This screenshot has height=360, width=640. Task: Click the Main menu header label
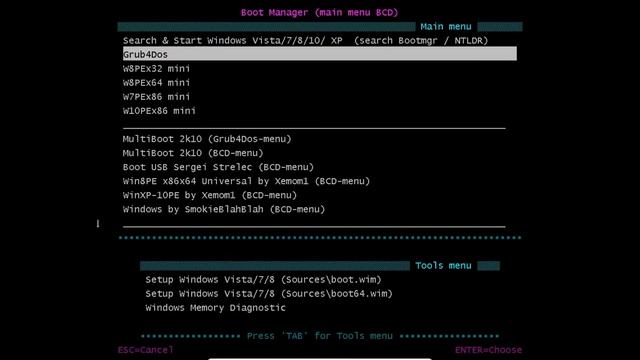[x=446, y=27]
